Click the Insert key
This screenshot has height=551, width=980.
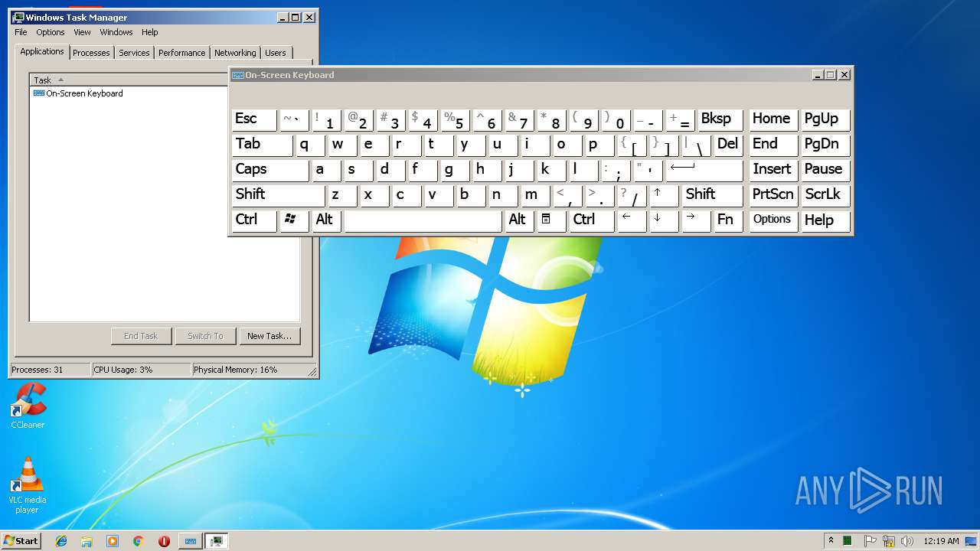point(773,170)
